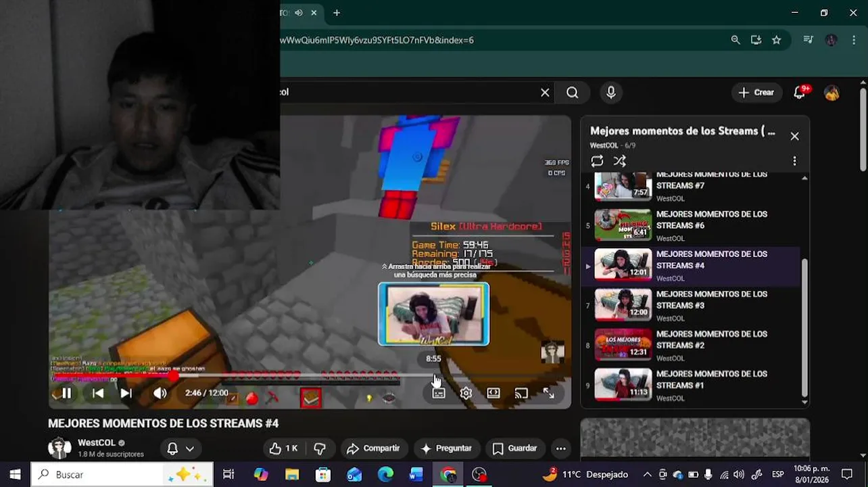Screen dimensions: 868x487
Task: Open File Explorer from taskbar
Action: point(292,474)
